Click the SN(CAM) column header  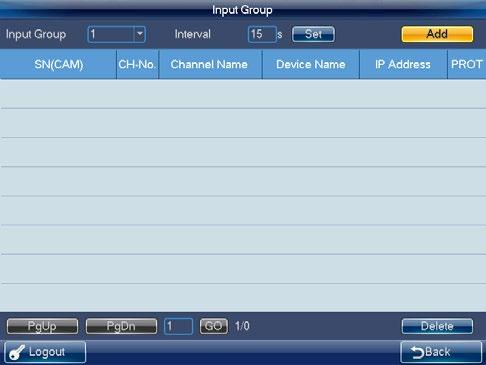[x=58, y=64]
